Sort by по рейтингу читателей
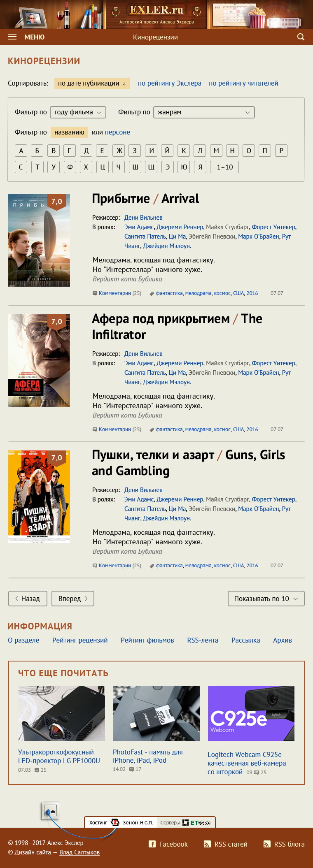The width and height of the screenshot is (313, 868). click(x=243, y=83)
